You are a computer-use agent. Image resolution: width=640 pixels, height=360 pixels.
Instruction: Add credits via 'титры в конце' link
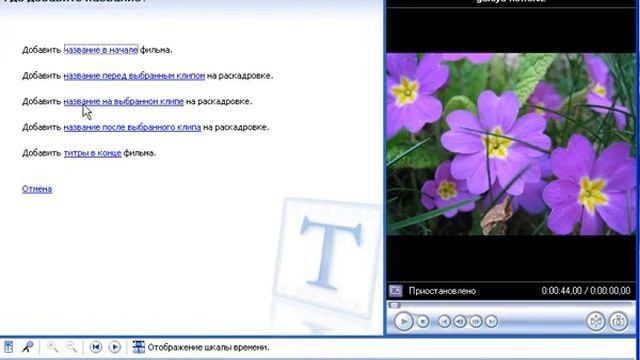click(x=93, y=153)
